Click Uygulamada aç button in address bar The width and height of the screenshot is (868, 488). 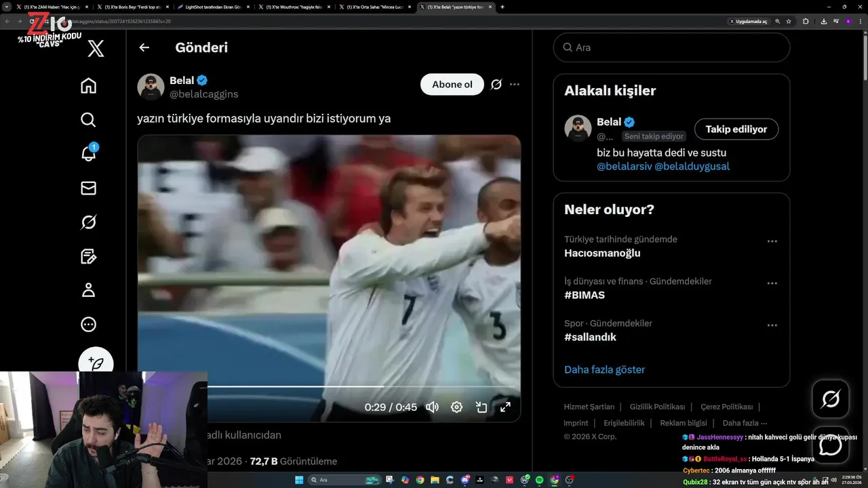(x=748, y=21)
